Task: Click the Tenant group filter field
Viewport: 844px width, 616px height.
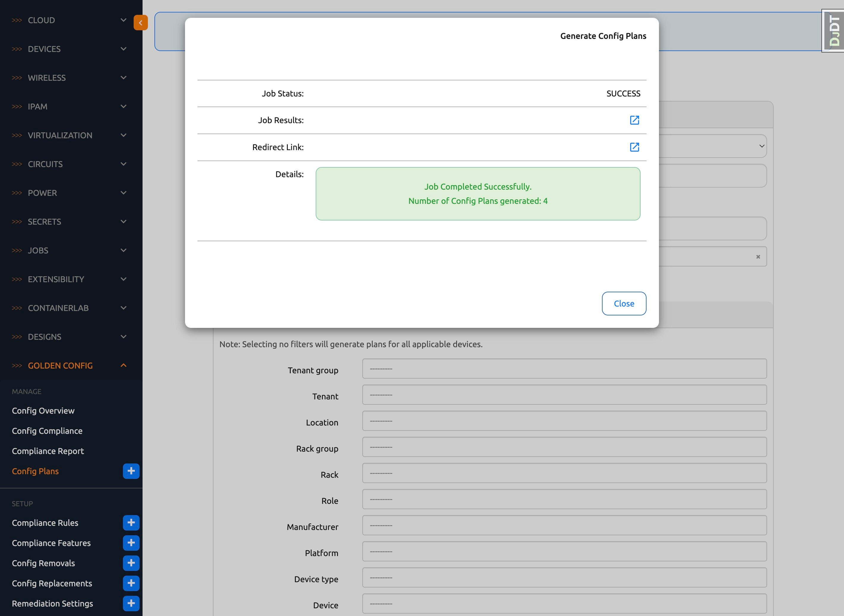Action: point(564,369)
